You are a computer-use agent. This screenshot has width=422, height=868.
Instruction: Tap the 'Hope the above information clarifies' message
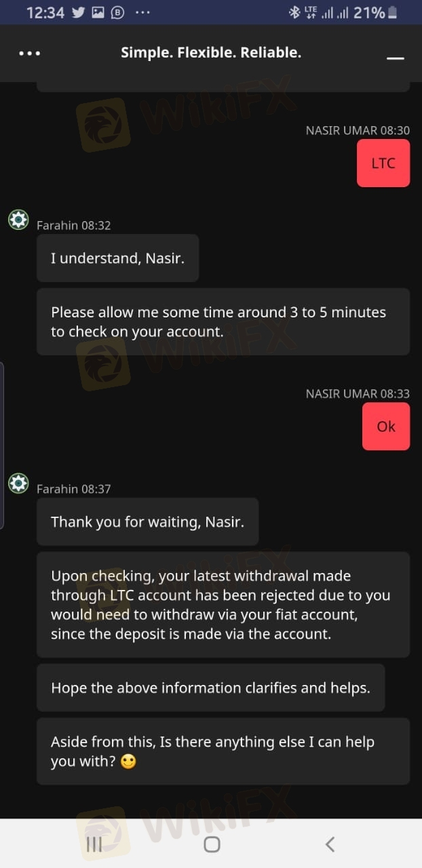(210, 688)
